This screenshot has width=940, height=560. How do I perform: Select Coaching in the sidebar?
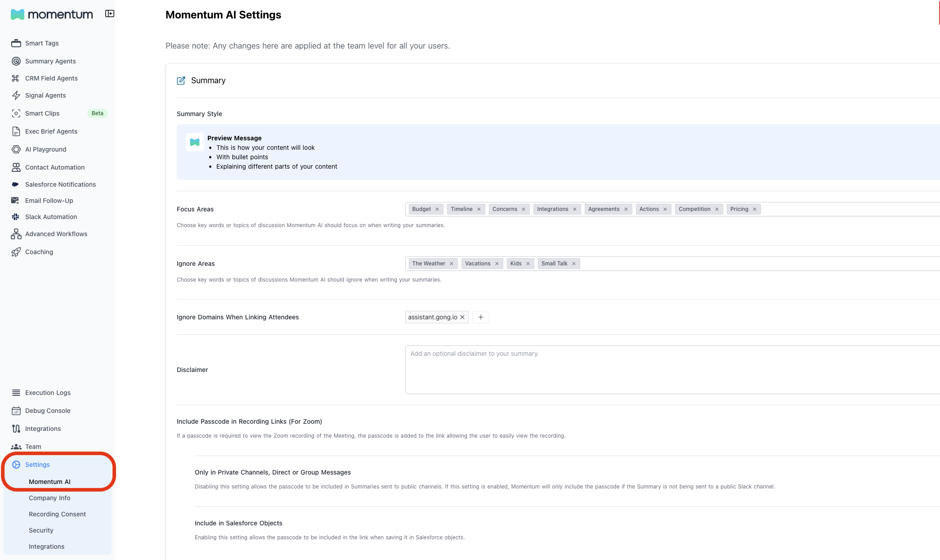39,252
